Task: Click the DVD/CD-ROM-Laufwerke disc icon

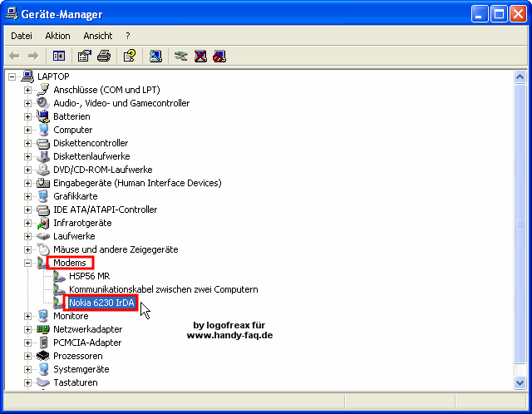Action: tap(43, 170)
